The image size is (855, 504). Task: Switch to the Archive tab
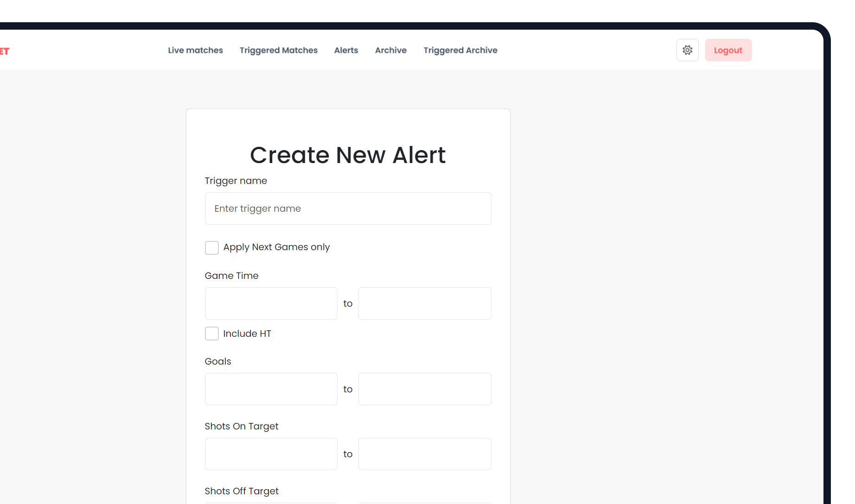(390, 50)
